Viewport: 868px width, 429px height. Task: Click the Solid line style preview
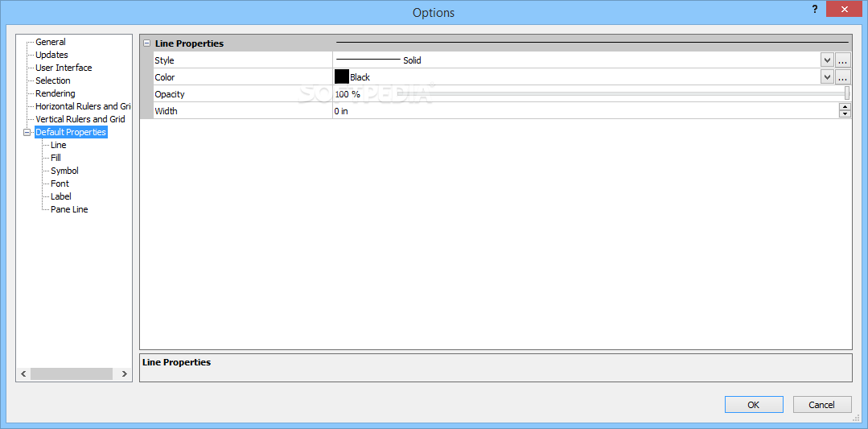point(368,60)
